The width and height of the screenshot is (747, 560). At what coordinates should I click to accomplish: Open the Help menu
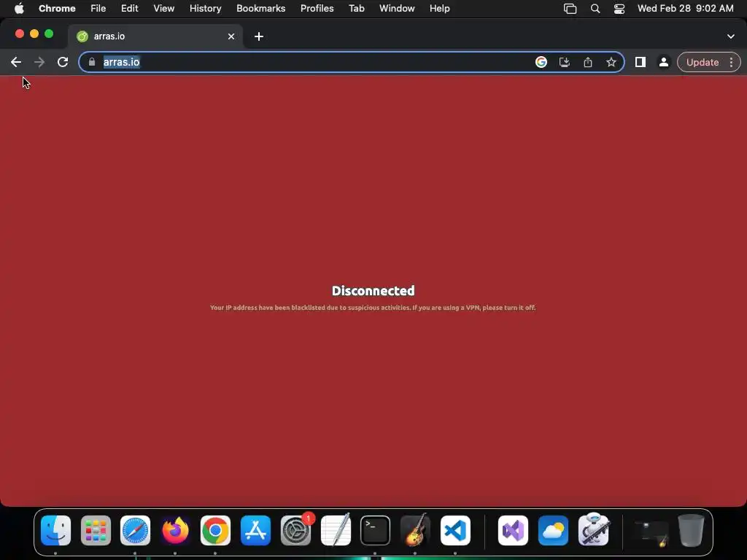(439, 9)
